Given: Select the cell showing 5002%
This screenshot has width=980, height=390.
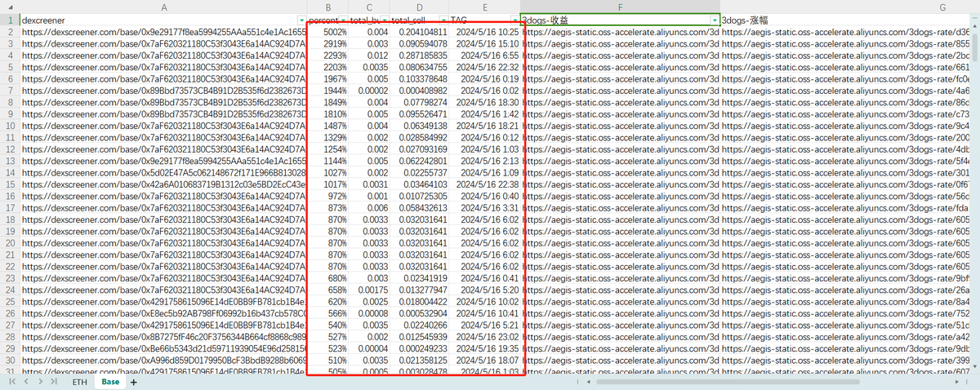Looking at the screenshot, I should pos(329,31).
